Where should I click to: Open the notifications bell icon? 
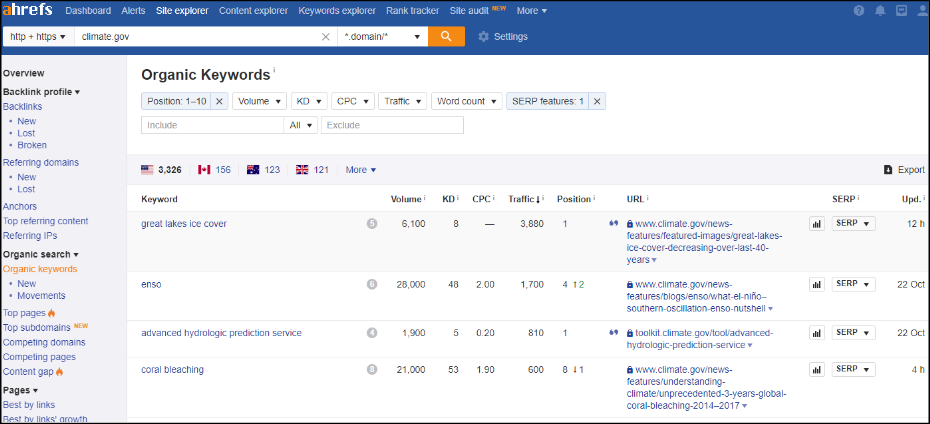(881, 11)
